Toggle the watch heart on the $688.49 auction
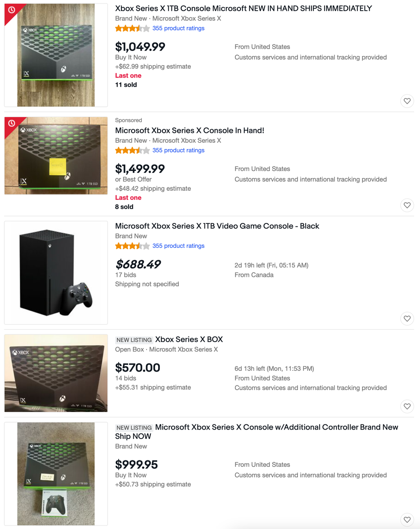 pos(407,319)
